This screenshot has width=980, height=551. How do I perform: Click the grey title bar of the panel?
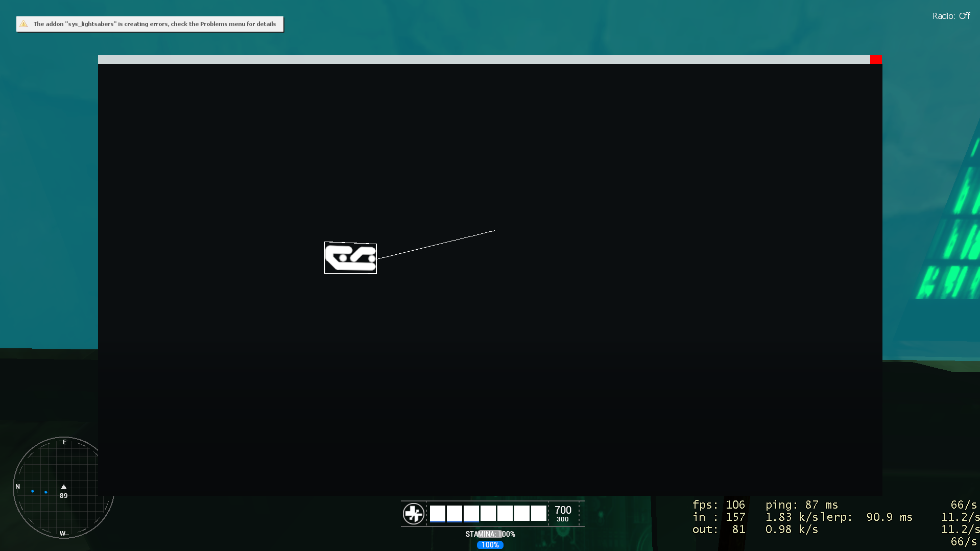(484, 59)
